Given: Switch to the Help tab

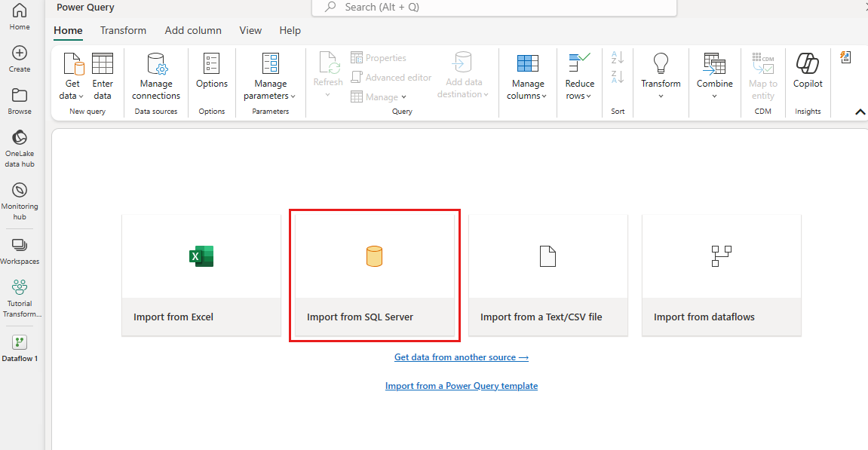Looking at the screenshot, I should (x=290, y=30).
